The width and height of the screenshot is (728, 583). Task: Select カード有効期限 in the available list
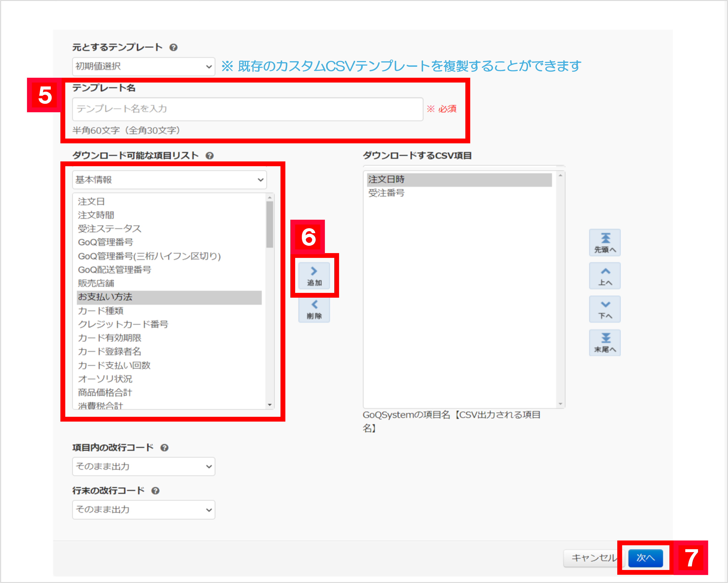[169, 338]
